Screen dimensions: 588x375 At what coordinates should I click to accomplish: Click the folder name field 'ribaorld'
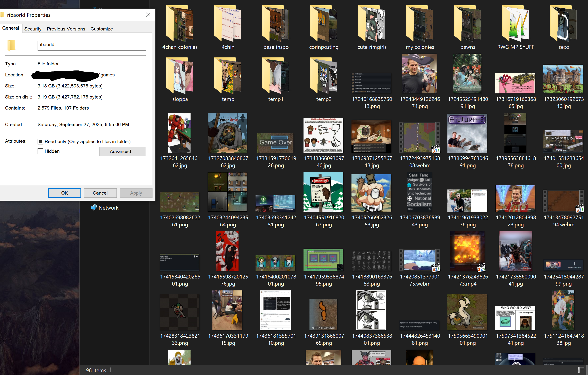click(92, 46)
